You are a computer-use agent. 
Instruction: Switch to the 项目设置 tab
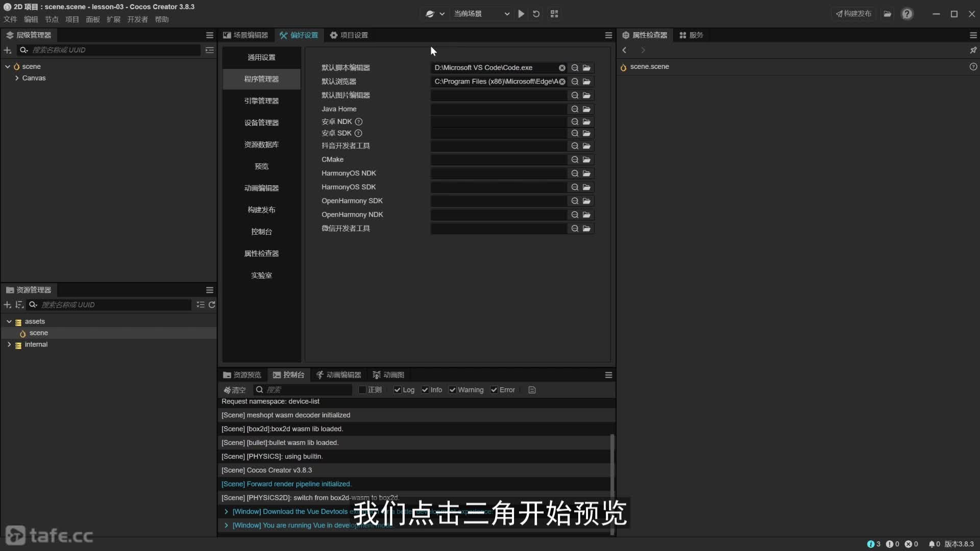349,35
